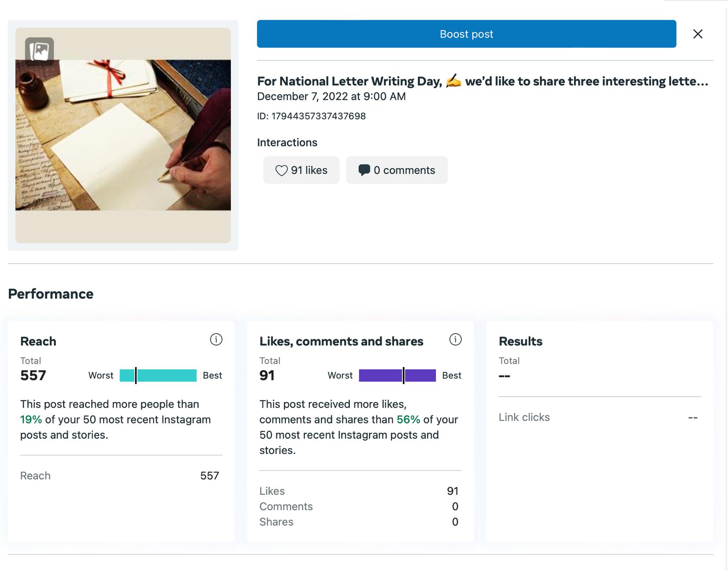
Task: Click the 91 likes interaction chip
Action: pyautogui.click(x=301, y=171)
